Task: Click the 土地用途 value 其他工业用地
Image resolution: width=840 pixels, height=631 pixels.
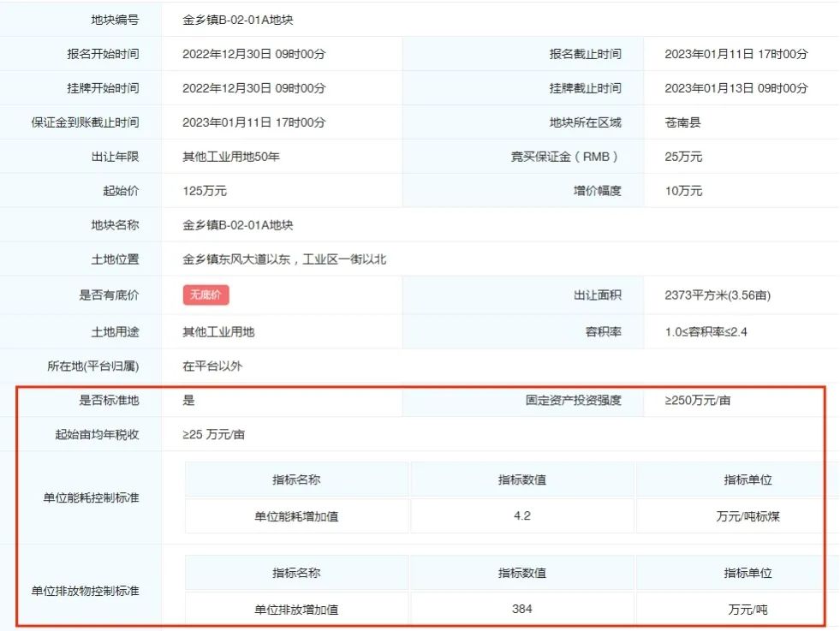Action: pos(212,330)
